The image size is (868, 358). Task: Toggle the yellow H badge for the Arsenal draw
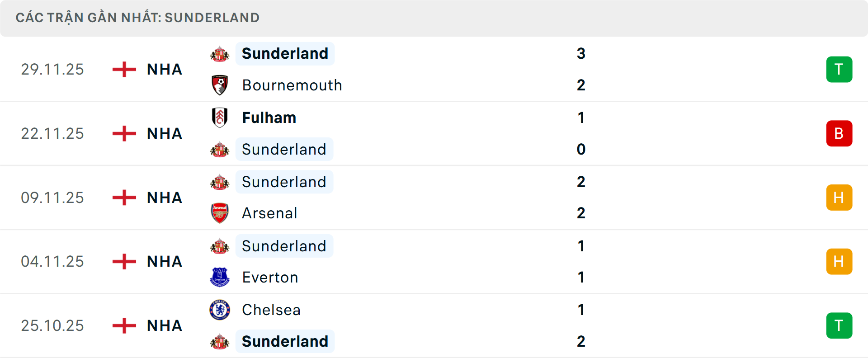(x=839, y=197)
